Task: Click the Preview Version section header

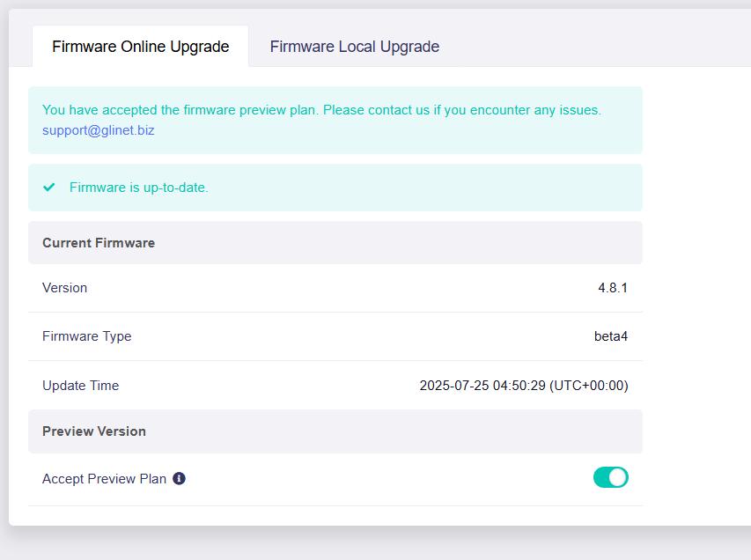Action: pyautogui.click(x=94, y=431)
